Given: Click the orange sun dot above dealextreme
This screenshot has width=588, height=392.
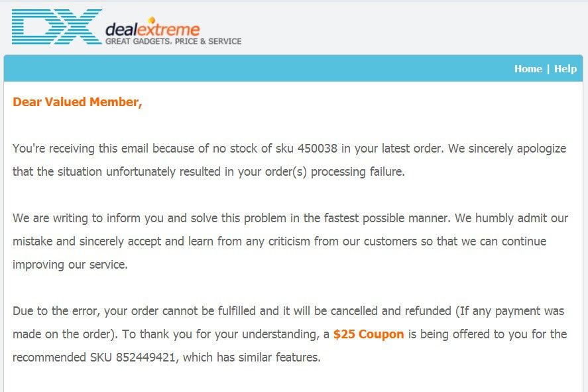Looking at the screenshot, I should click(152, 19).
